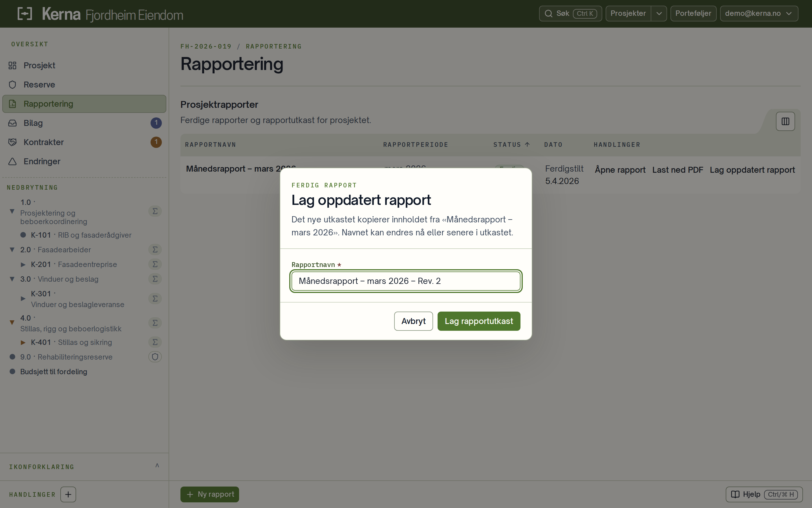
Task: Click the Kontrakter handshake icon
Action: click(x=12, y=142)
